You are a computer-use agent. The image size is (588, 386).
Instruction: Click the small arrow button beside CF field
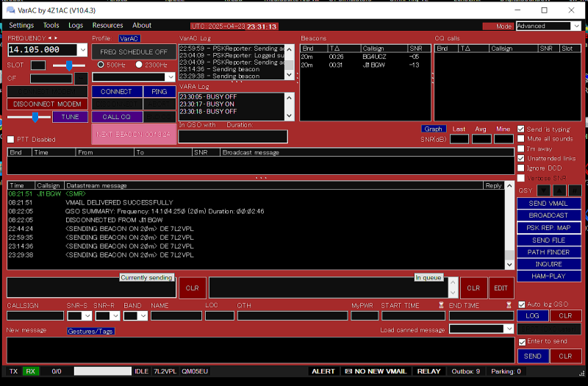pyautogui.click(x=81, y=79)
